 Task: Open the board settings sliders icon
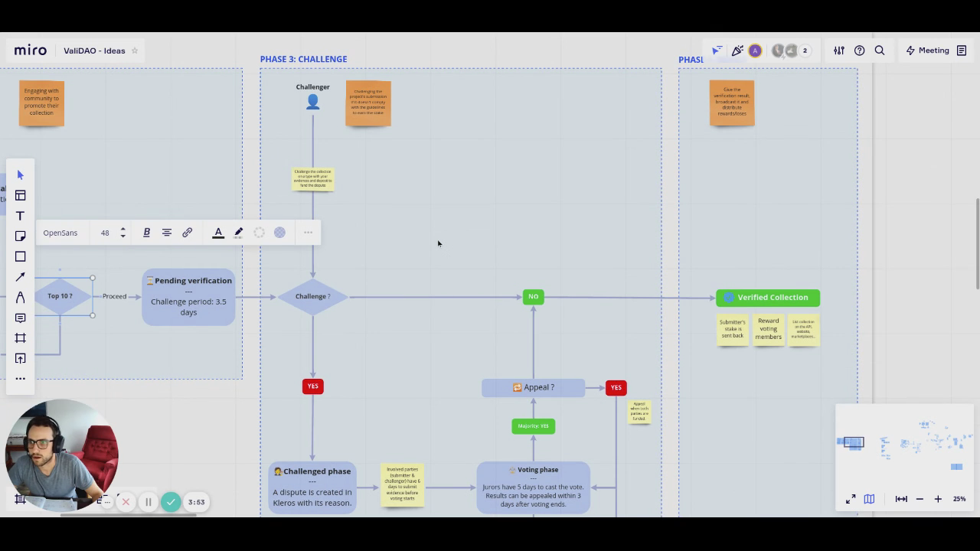839,51
